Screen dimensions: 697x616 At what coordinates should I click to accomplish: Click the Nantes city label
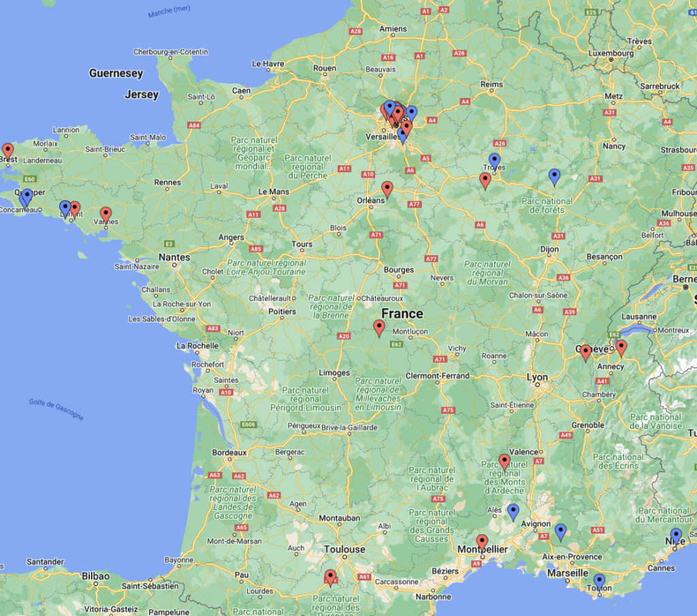click(173, 257)
